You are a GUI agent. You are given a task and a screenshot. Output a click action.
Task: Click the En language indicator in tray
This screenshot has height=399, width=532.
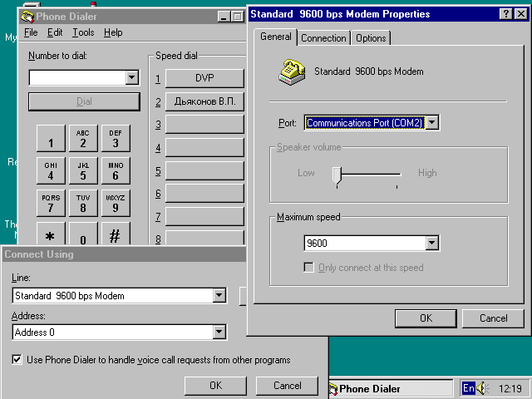(469, 388)
